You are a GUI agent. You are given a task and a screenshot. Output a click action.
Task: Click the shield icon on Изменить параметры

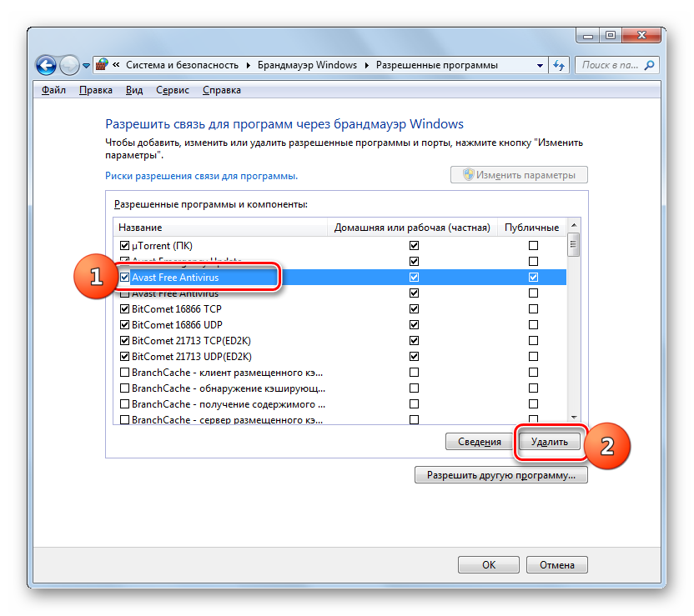(469, 175)
